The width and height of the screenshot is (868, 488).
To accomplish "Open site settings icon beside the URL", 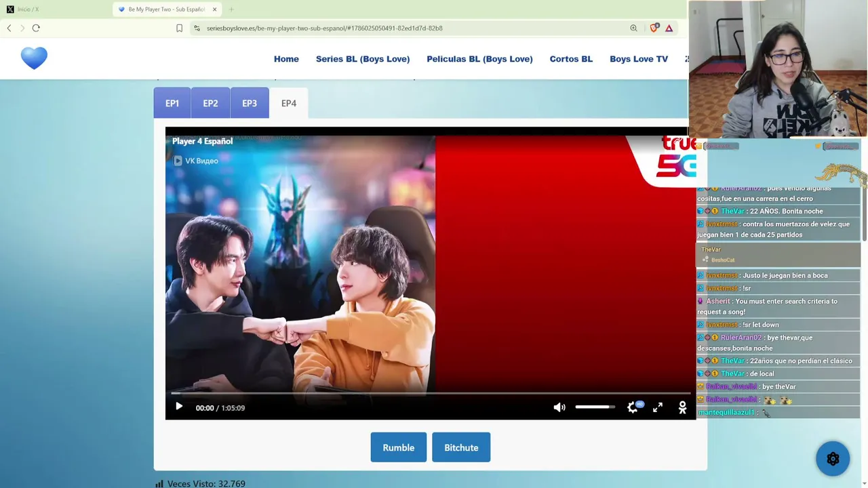I will tap(197, 28).
